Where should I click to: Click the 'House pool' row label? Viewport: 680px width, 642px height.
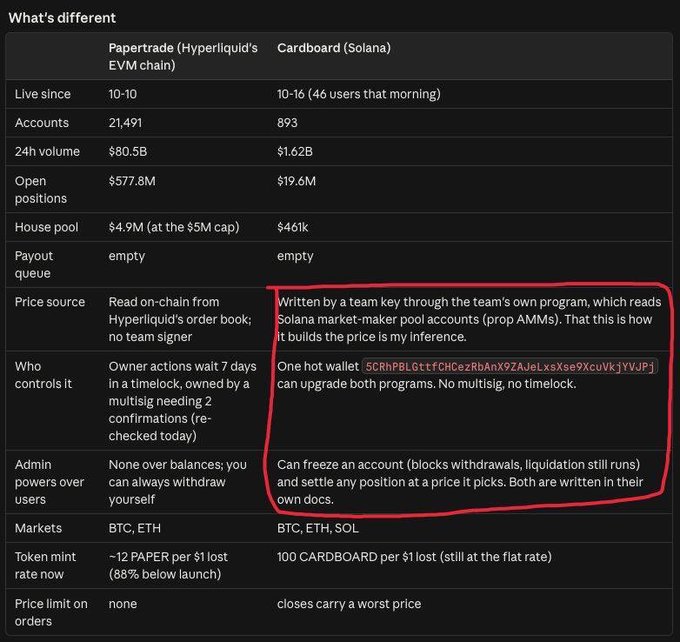[46, 227]
